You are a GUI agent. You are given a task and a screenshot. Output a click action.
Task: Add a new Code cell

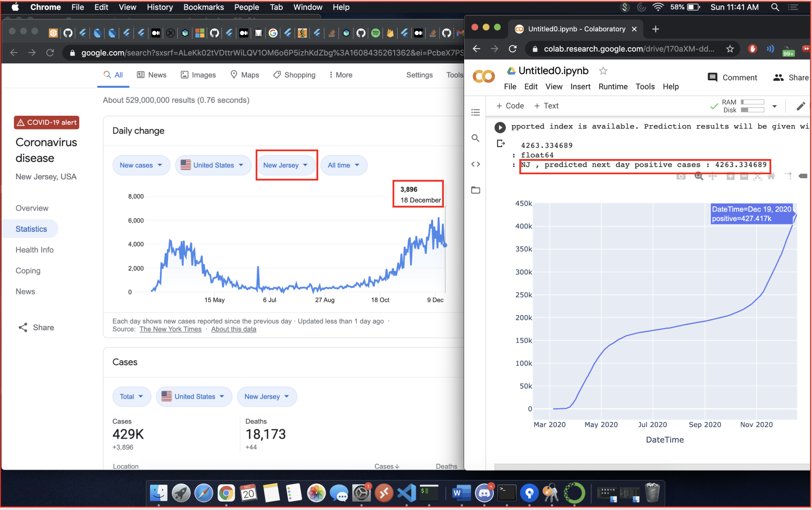click(510, 106)
